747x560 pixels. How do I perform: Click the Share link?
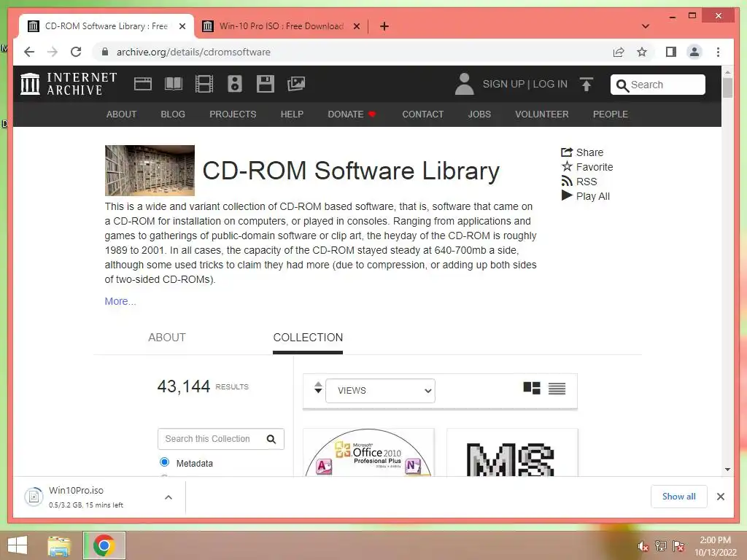tap(582, 152)
